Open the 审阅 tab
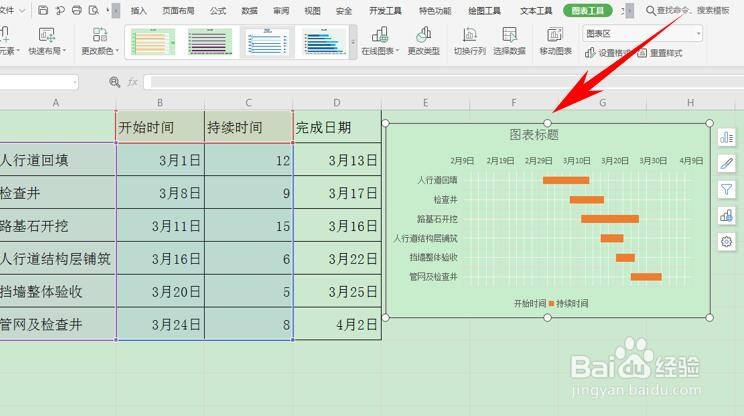The image size is (744, 416). coord(281,10)
